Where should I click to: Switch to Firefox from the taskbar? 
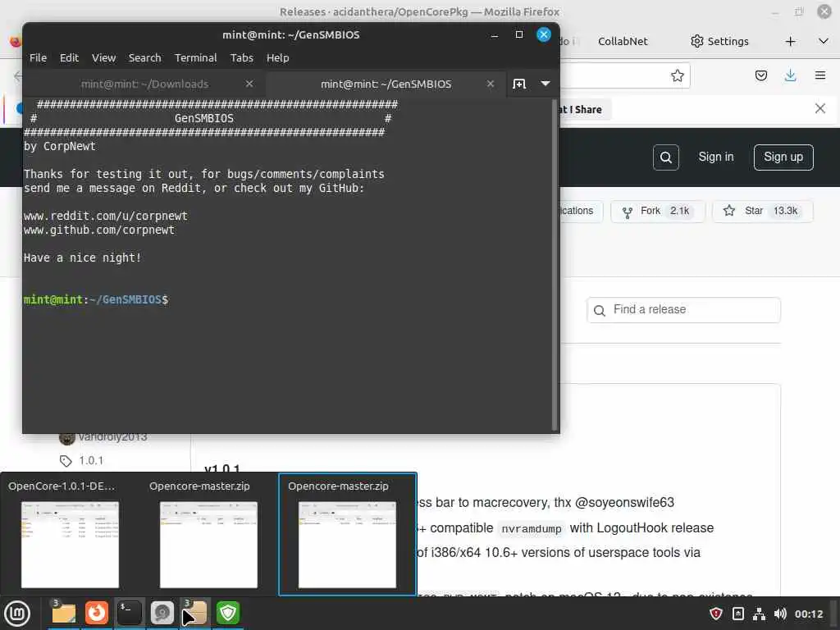click(x=97, y=614)
